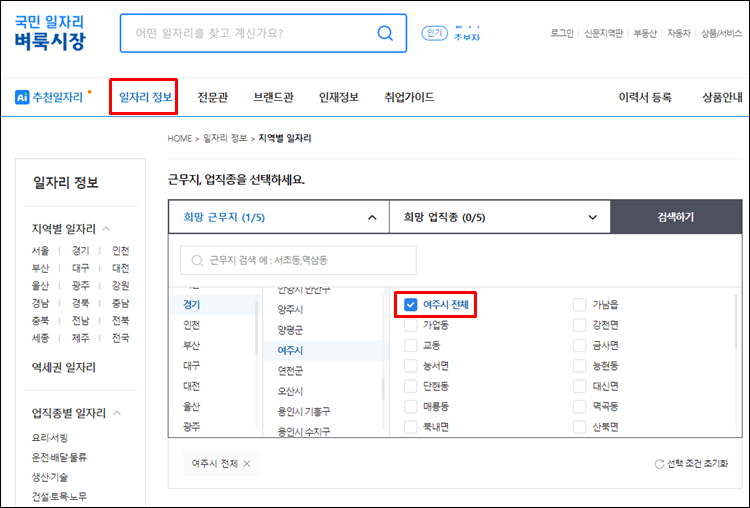Click the city list scrollbar

click(383, 388)
